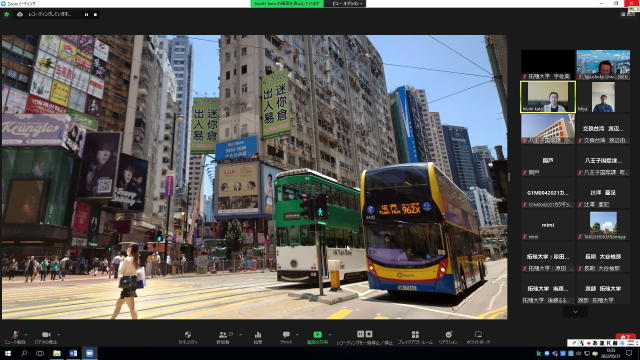The image size is (640, 360).
Task: Stop video using camera icon
Action: (x=46, y=336)
